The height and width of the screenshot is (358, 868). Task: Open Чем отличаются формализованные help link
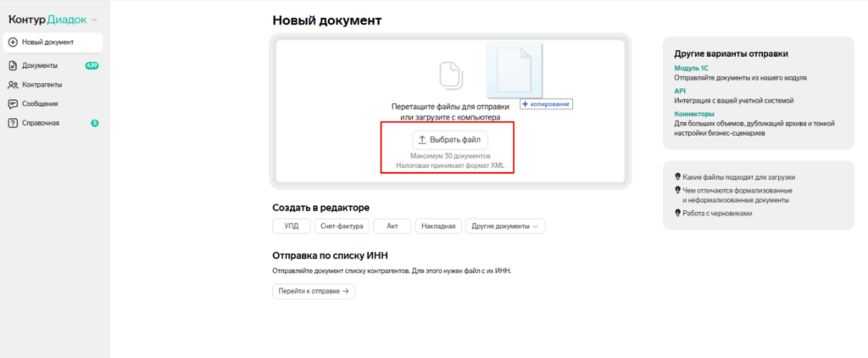(736, 195)
